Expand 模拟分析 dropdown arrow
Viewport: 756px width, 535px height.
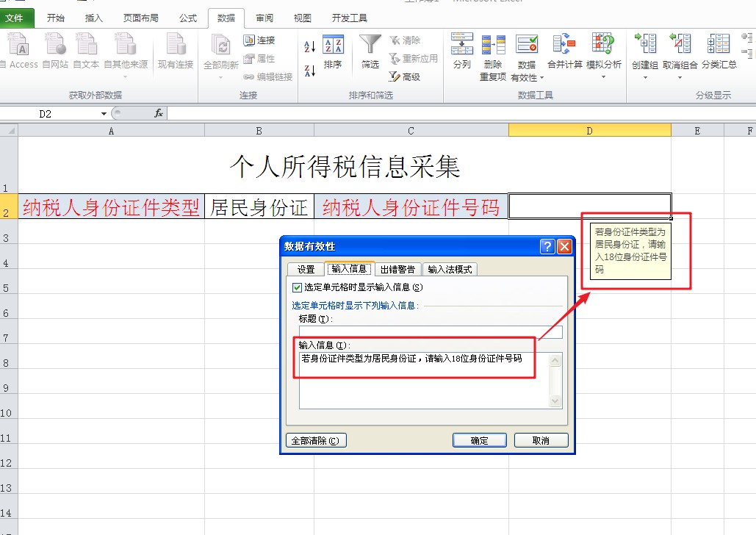[603, 77]
